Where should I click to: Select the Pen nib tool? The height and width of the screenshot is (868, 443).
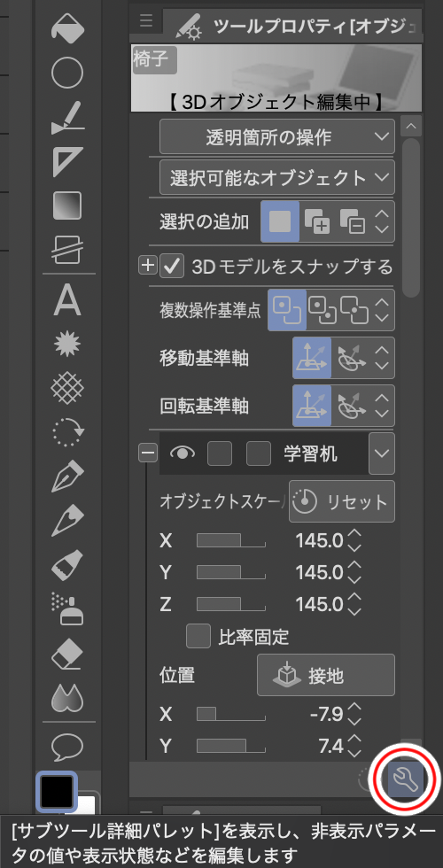[x=67, y=477]
